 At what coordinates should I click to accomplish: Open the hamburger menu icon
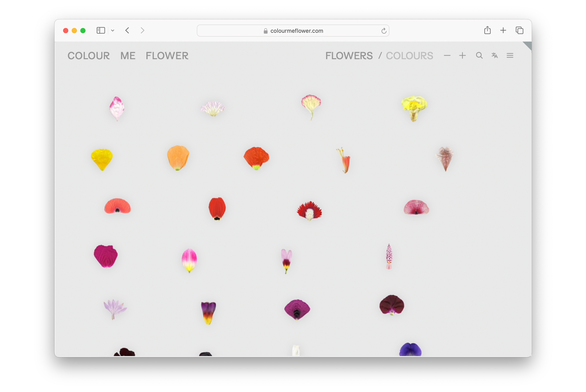[x=510, y=56]
